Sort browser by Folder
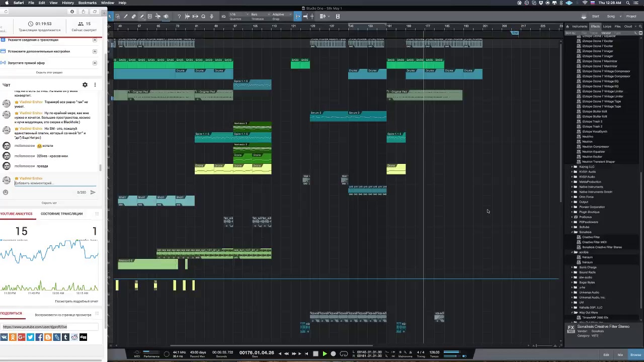 [x=594, y=33]
